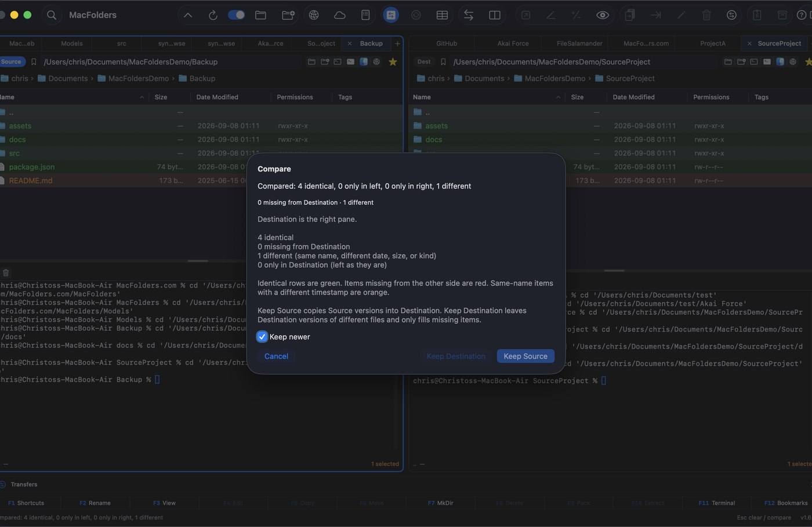
Task: Toggle the Keep newer checkbox
Action: (x=262, y=337)
